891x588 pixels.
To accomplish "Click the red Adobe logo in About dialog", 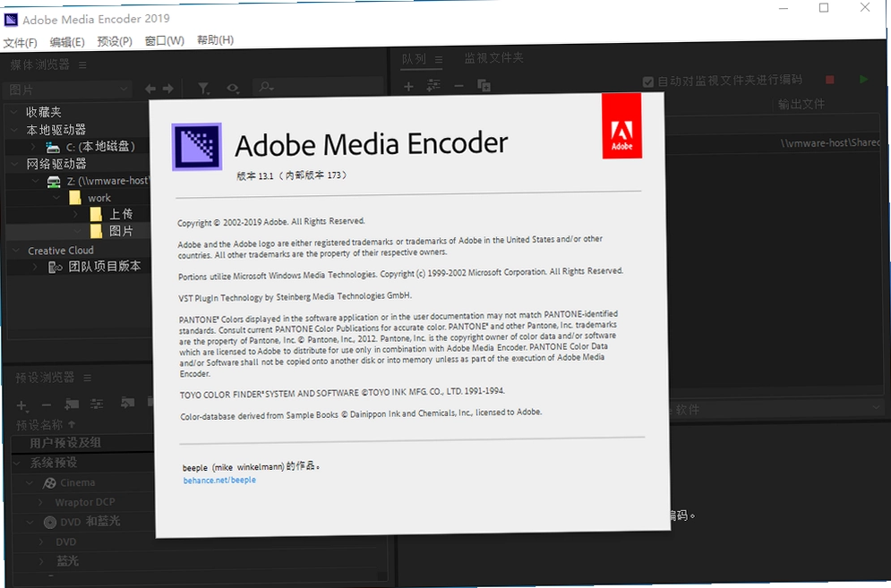I will [621, 126].
